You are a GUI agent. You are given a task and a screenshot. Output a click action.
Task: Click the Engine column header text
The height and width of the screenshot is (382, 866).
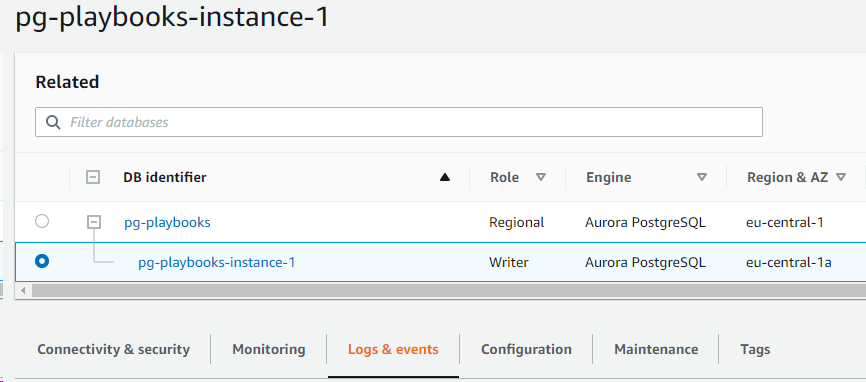click(x=609, y=177)
